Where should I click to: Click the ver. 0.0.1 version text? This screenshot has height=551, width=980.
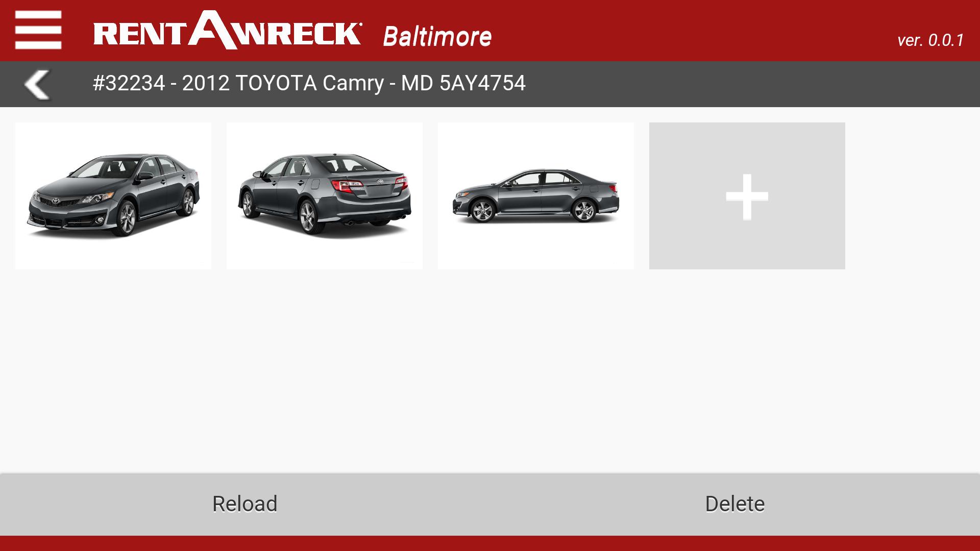tap(930, 40)
